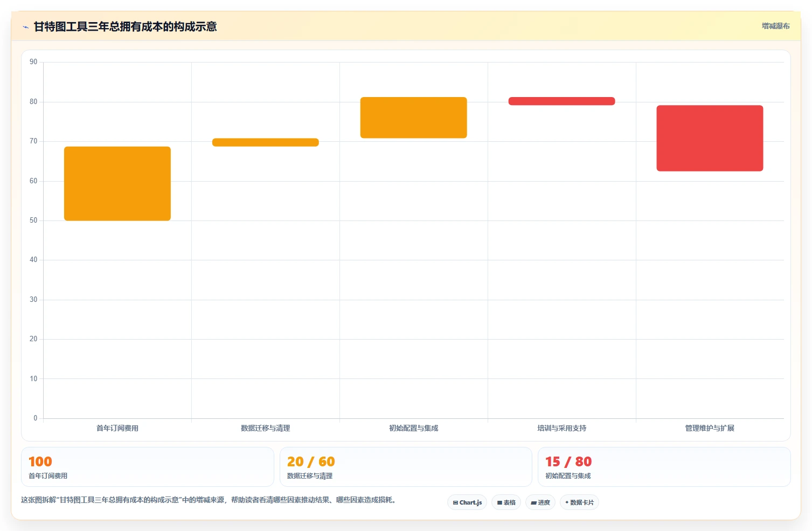Click 数据迁移与清理 label in stat card
The width and height of the screenshot is (812, 531).
pyautogui.click(x=310, y=476)
